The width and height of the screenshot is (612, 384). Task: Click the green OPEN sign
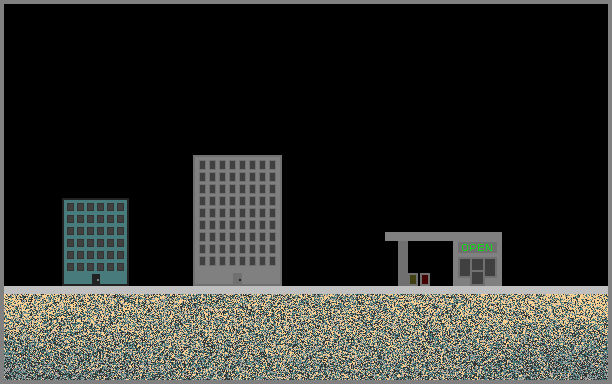click(477, 247)
